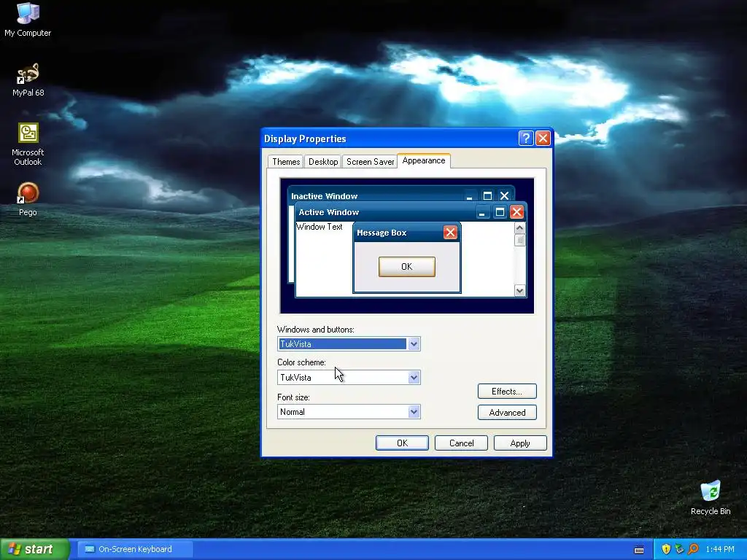Click the Active Window preview minimize icon
This screenshot has width=747, height=560.
click(483, 212)
